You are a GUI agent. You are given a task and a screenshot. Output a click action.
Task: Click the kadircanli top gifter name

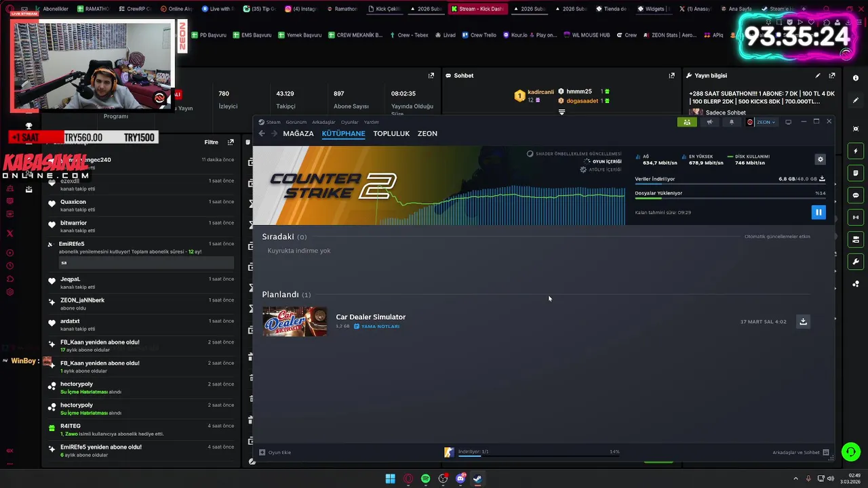(540, 91)
